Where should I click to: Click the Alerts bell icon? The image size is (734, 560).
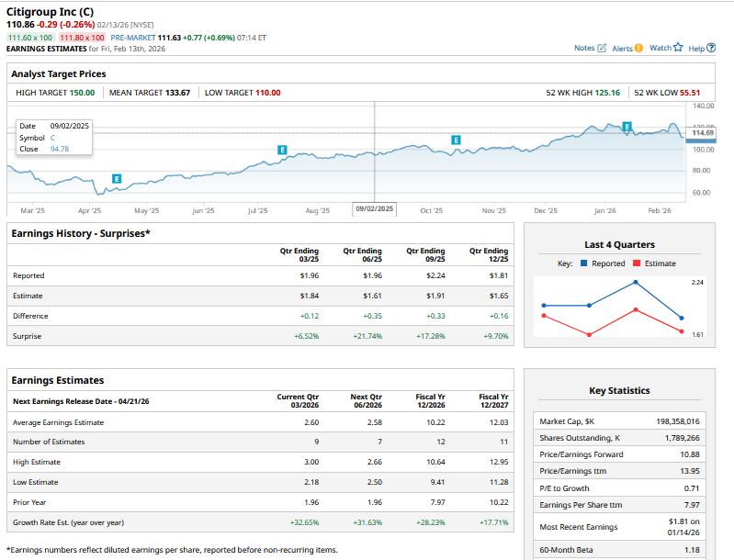[638, 48]
